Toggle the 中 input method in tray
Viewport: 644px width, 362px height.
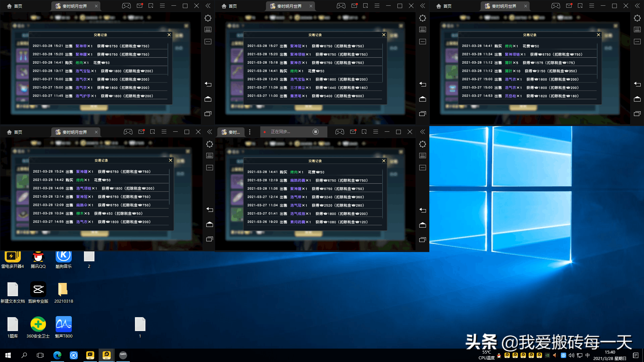(x=587, y=355)
